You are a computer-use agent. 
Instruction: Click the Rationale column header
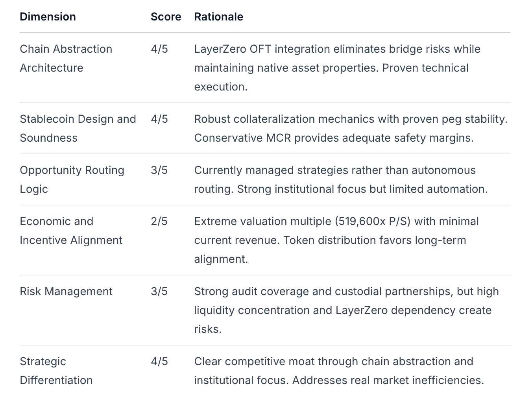[x=219, y=17]
